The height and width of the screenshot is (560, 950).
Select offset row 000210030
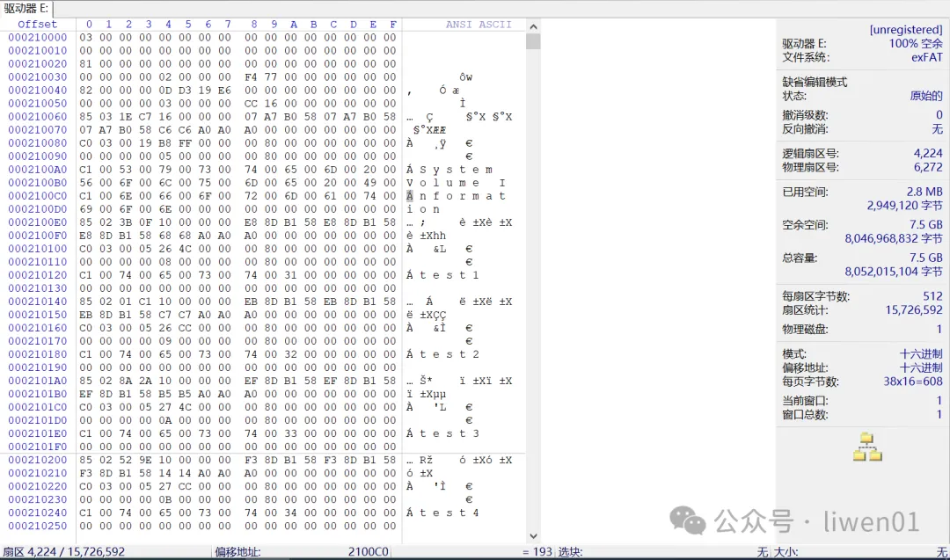38,76
